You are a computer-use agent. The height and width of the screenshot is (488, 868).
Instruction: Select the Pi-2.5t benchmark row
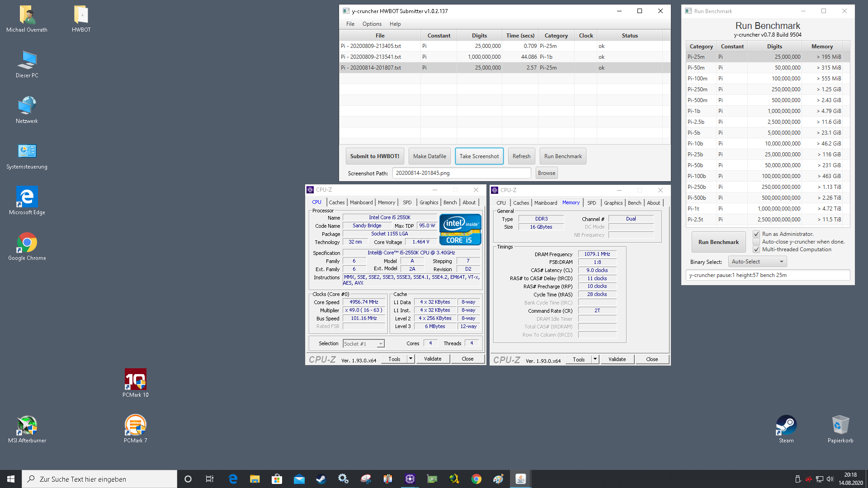tap(767, 220)
